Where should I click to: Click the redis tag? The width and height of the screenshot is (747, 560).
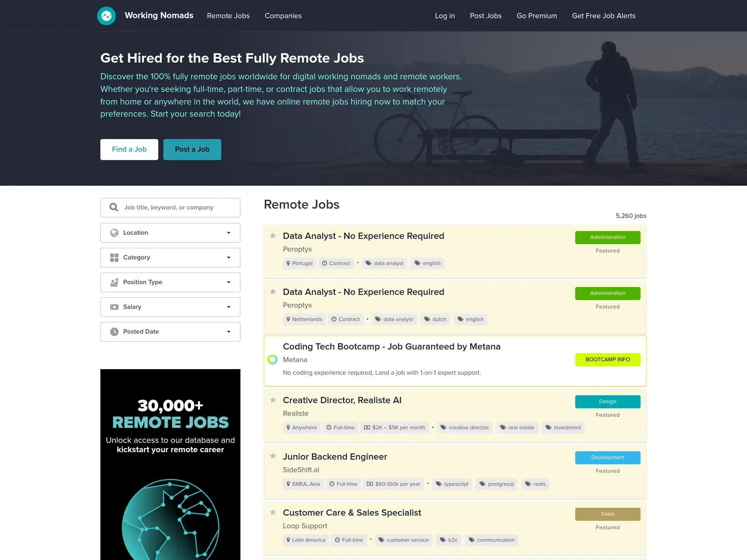point(535,484)
